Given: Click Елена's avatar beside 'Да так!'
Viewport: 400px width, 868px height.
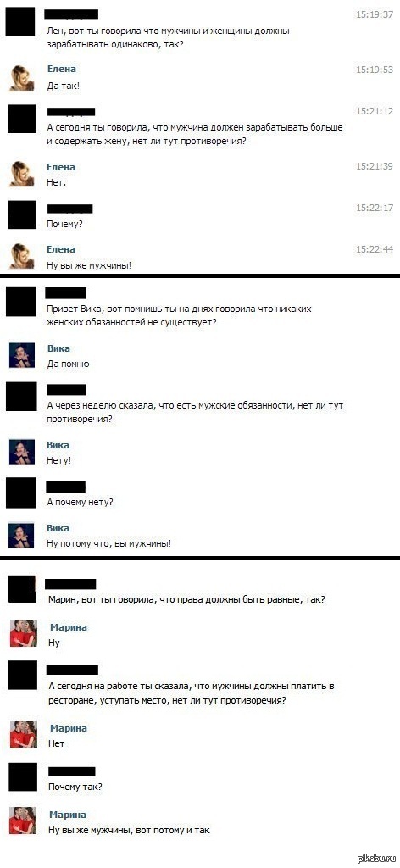Looking at the screenshot, I should [x=22, y=77].
